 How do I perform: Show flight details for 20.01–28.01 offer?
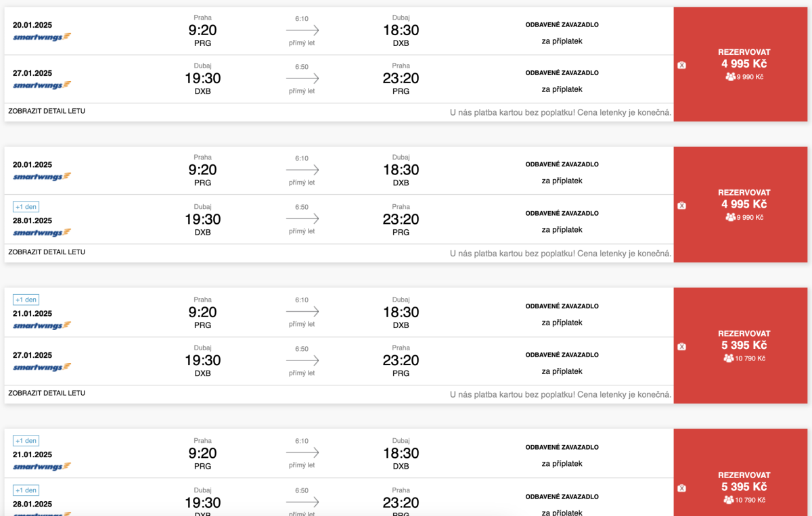coord(47,252)
